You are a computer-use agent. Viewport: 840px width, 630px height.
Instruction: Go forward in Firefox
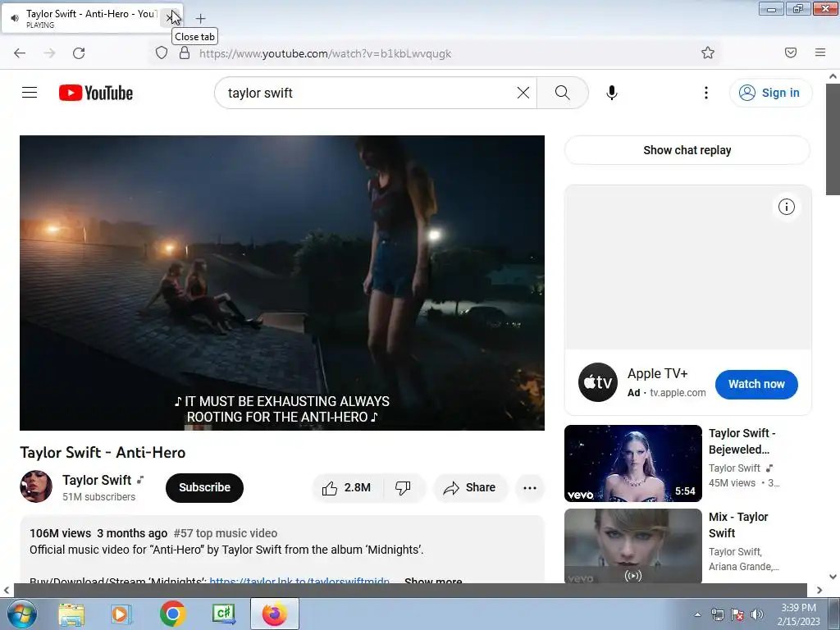pos(49,53)
